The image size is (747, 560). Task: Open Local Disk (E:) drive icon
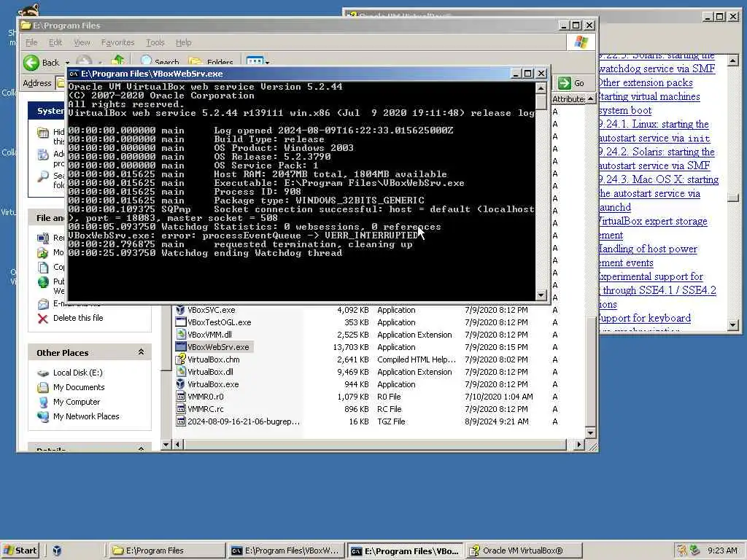pyautogui.click(x=43, y=373)
